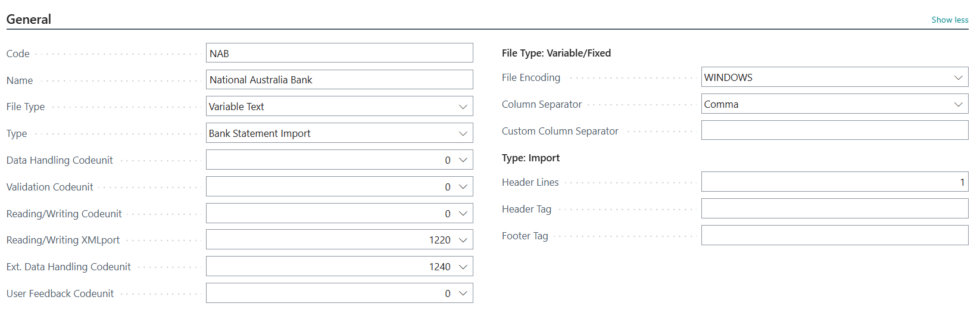Screen dimensions: 980x328
Task: Focus the Custom Column Separator field
Action: [x=834, y=130]
